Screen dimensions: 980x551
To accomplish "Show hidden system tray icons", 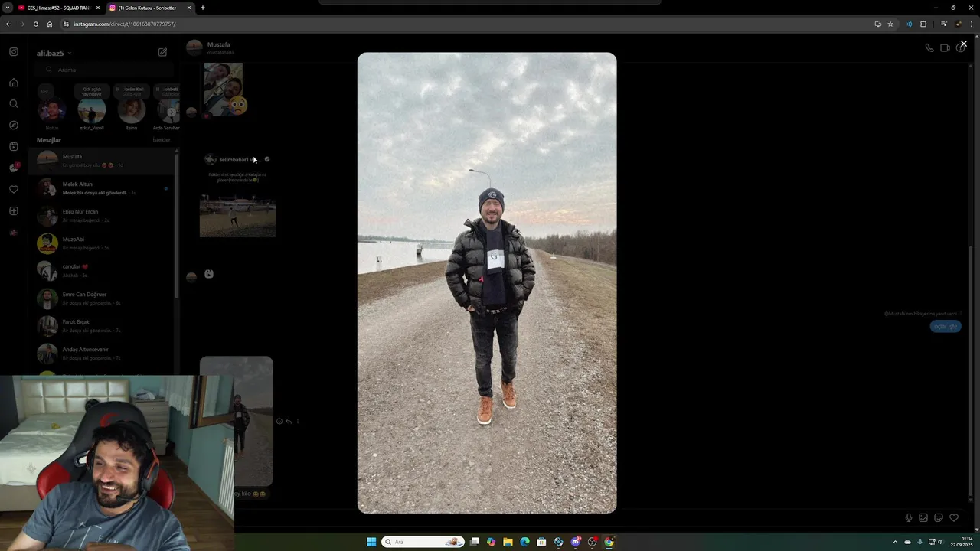I will 895,542.
